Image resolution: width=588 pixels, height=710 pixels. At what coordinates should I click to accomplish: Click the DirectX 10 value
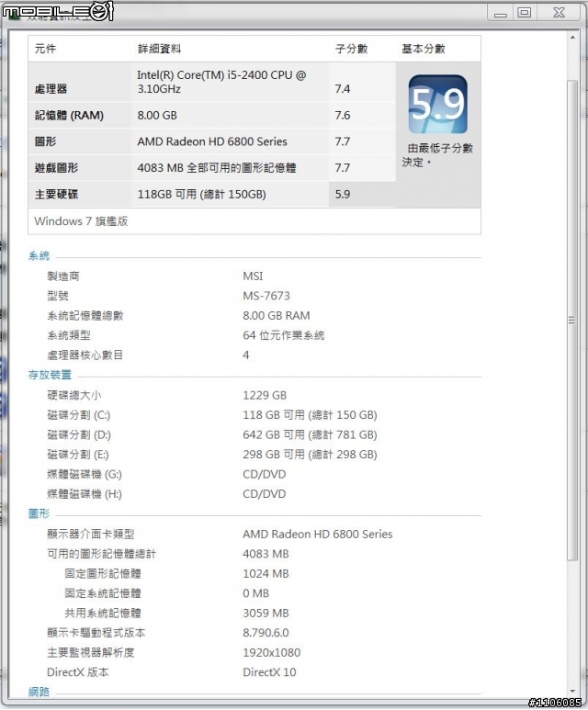tap(269, 672)
